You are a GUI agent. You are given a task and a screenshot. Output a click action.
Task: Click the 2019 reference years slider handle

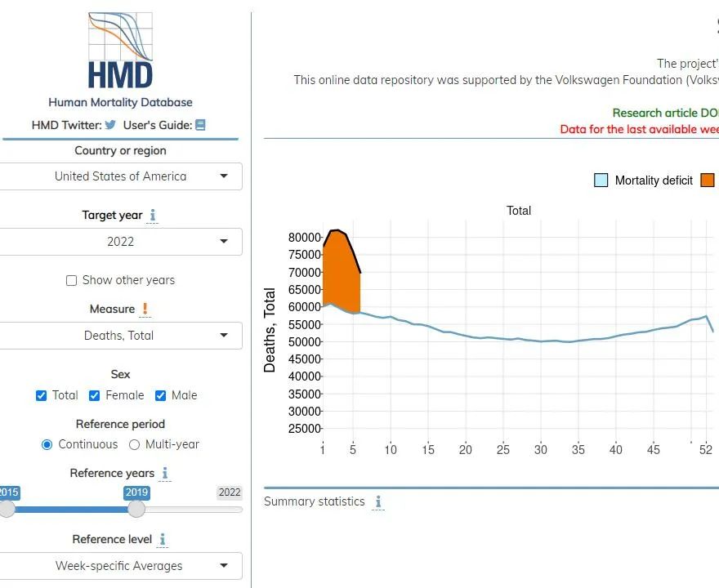[136, 509]
